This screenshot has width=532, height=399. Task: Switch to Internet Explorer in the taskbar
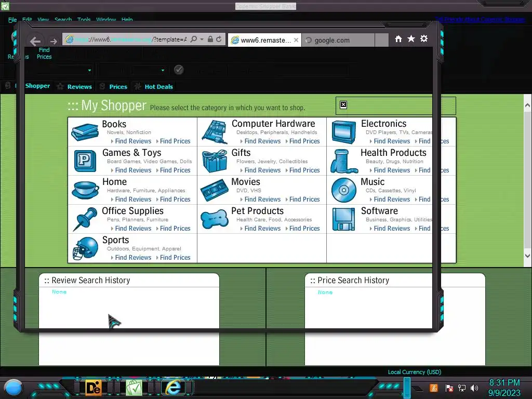pos(174,388)
